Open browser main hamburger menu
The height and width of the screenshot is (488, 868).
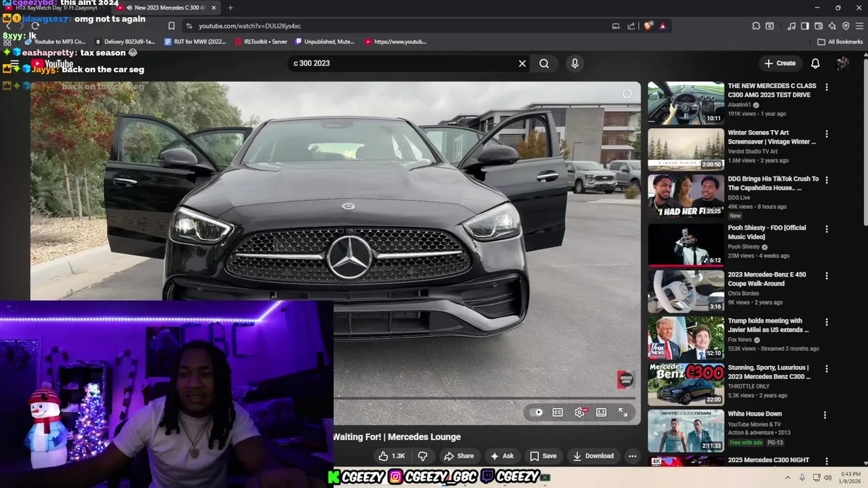859,26
